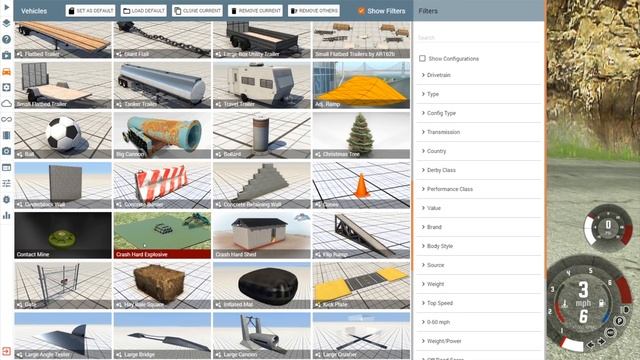640x360 pixels.
Task: Toggle the Show Filters checkbox
Action: tap(361, 11)
